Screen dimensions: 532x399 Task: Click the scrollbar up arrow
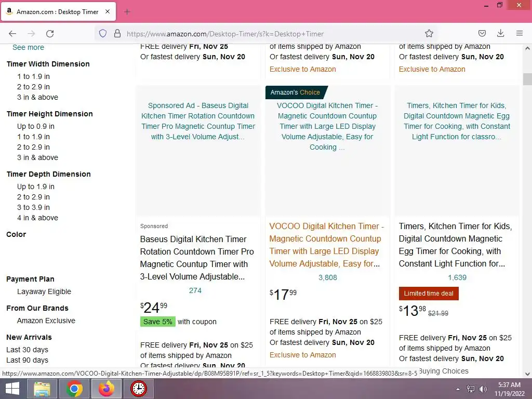[x=527, y=48]
